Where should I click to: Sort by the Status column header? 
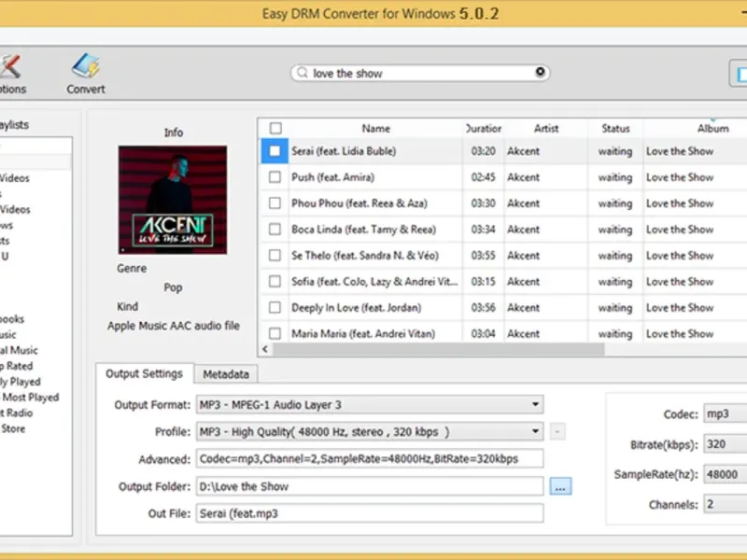pyautogui.click(x=615, y=129)
